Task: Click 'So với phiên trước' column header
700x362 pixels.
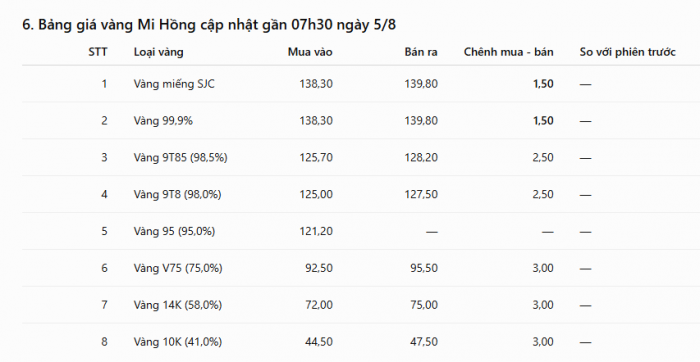Action: pos(627,52)
